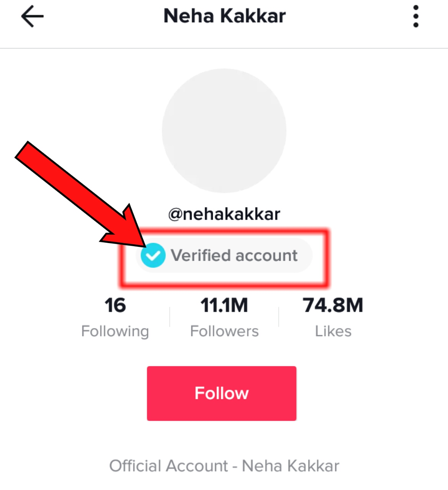The width and height of the screenshot is (448, 490).
Task: Click the Verified account label text
Action: (234, 255)
